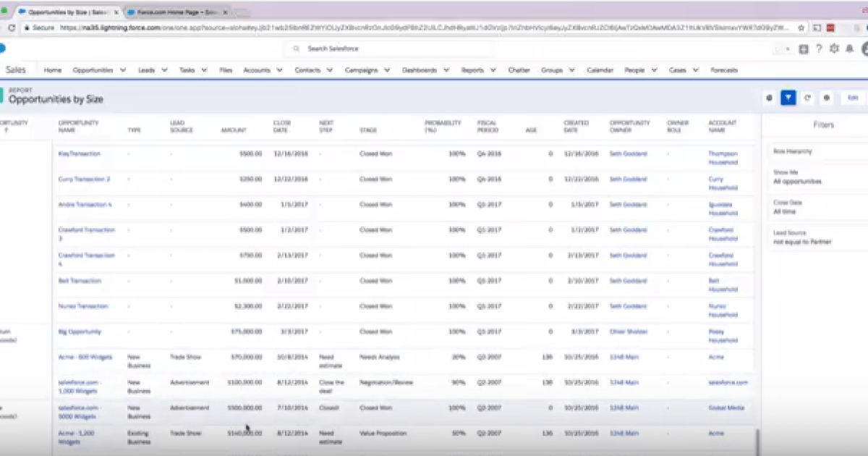Click the Lead Source column header

(181, 127)
